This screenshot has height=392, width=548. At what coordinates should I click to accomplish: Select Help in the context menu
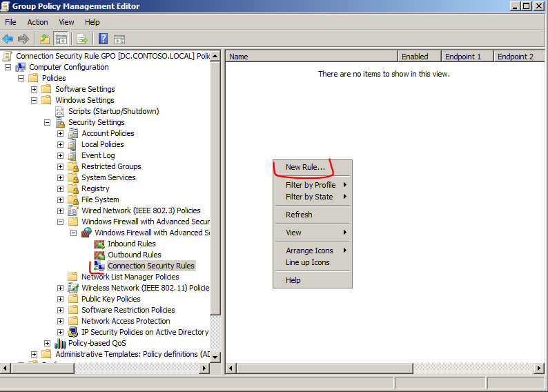[313, 281]
